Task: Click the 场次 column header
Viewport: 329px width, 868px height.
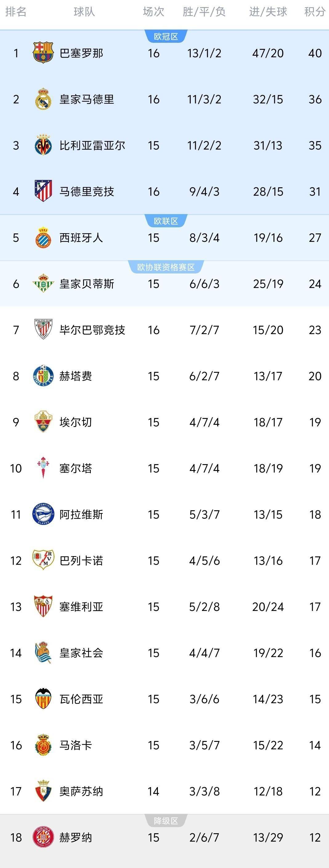Action: tap(153, 12)
